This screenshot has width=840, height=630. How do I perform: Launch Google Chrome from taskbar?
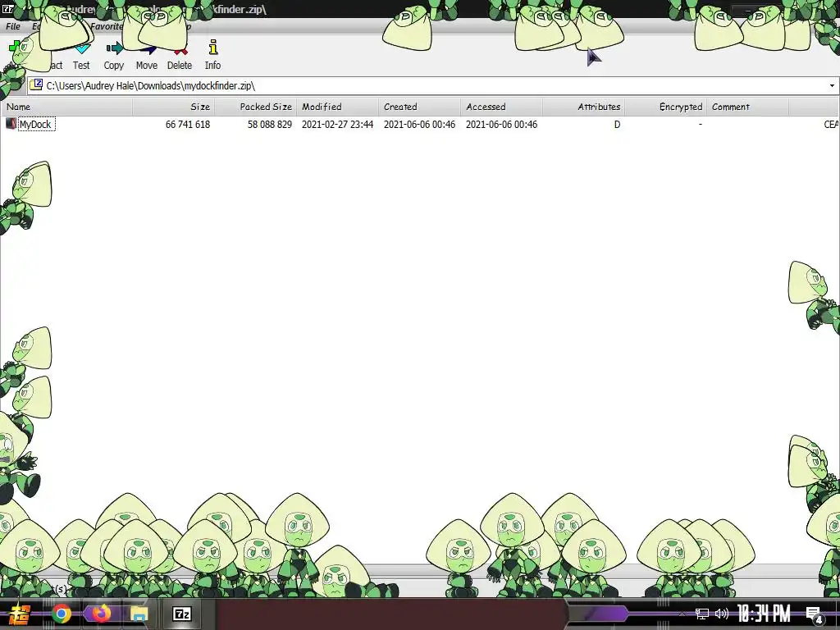(x=62, y=614)
